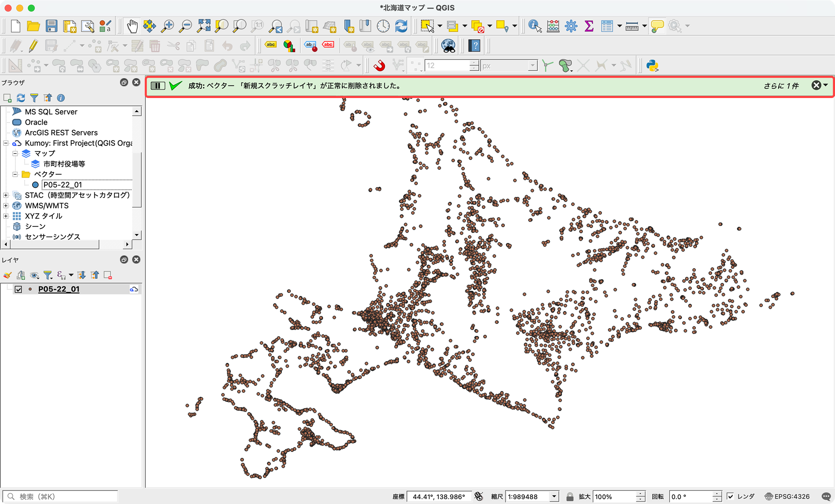This screenshot has height=504, width=835.
Task: Select P05-22_01 in the Browser tree
Action: click(x=63, y=185)
